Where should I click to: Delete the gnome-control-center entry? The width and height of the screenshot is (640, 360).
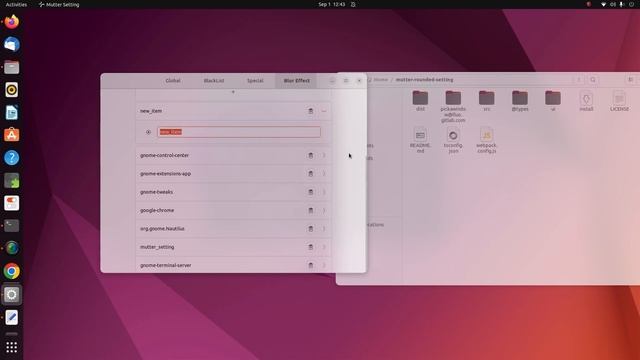coord(311,156)
